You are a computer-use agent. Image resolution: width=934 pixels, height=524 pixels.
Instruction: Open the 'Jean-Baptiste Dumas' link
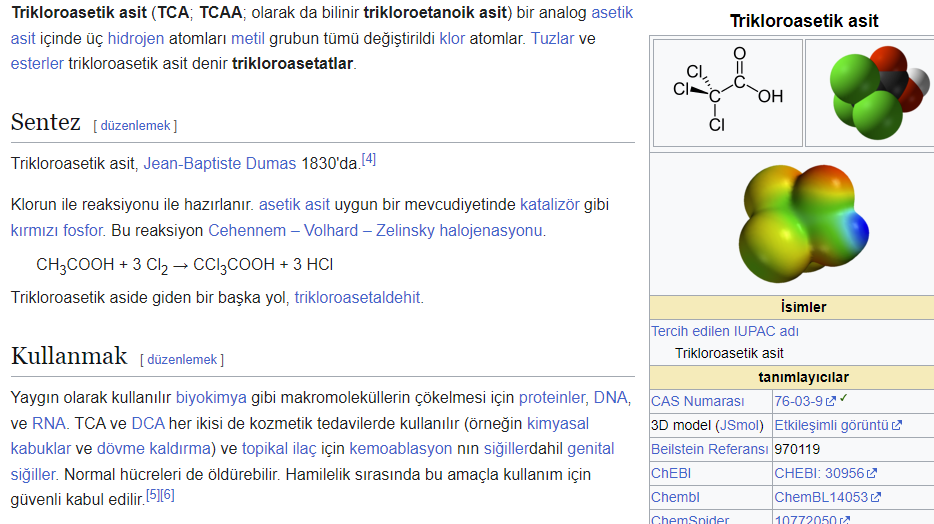220,164
